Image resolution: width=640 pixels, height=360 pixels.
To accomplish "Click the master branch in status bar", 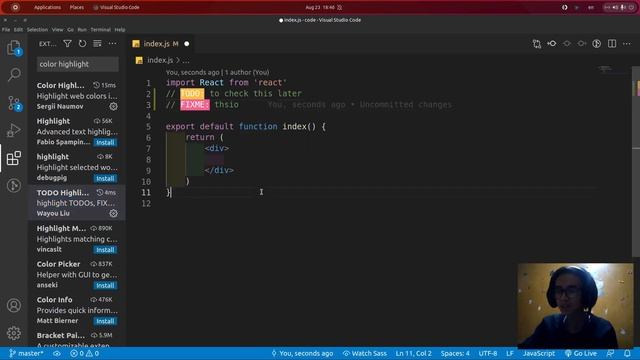I will coord(26,353).
